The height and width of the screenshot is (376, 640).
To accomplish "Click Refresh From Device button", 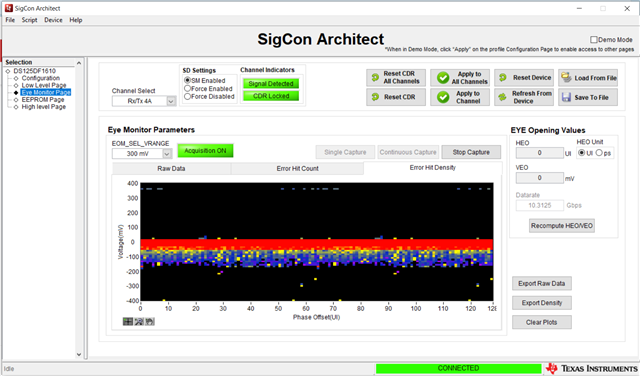I will coord(524,97).
